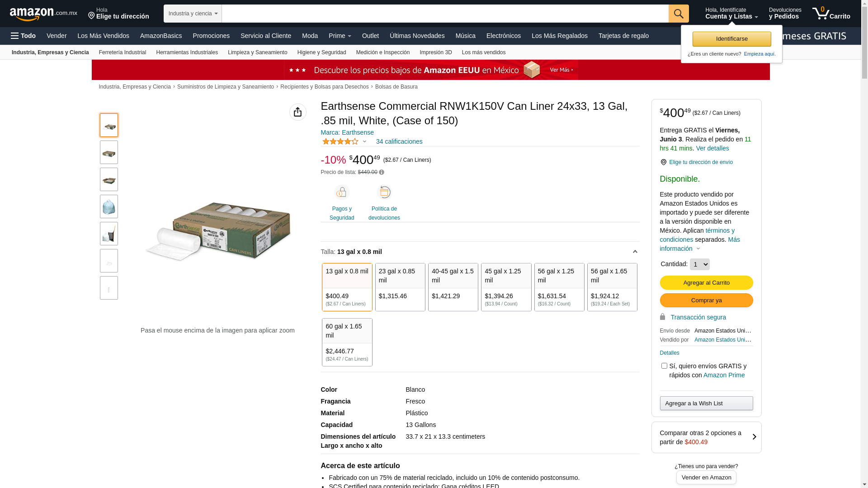Select Herramientas Industriales in subnav

point(187,52)
